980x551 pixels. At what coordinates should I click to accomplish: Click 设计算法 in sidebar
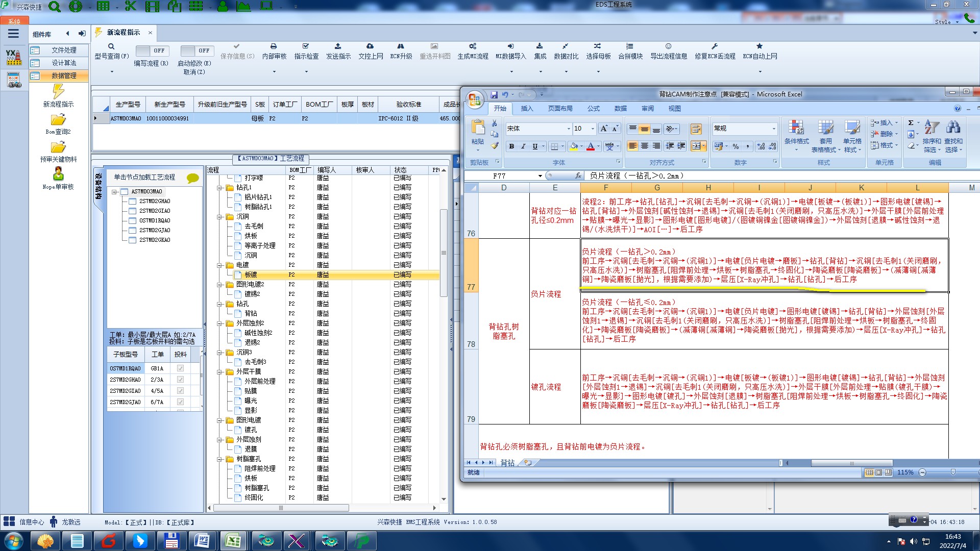click(64, 63)
